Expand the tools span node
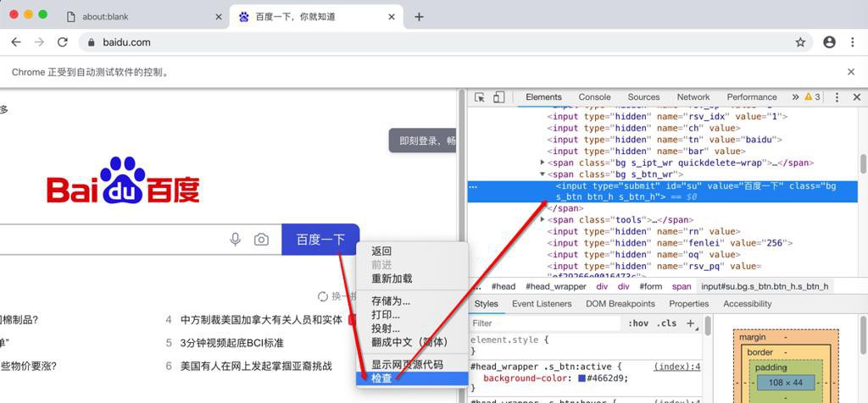Image resolution: width=868 pixels, height=403 pixels. tap(542, 220)
